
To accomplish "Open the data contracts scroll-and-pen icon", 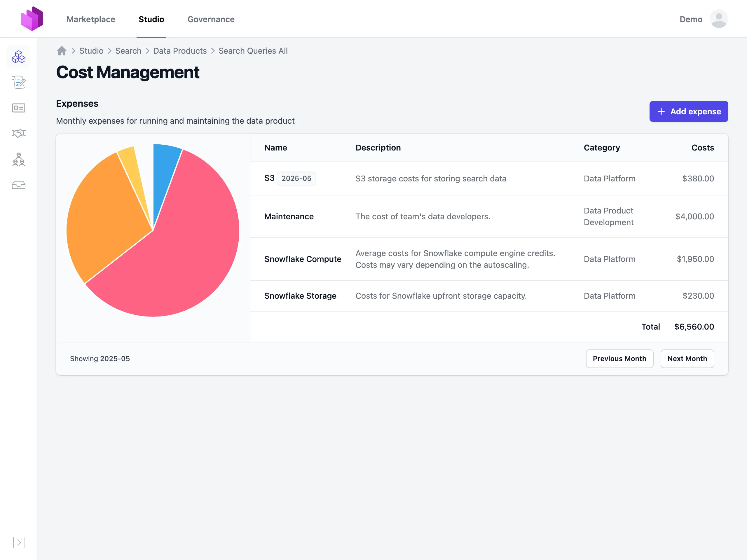I will click(x=19, y=82).
